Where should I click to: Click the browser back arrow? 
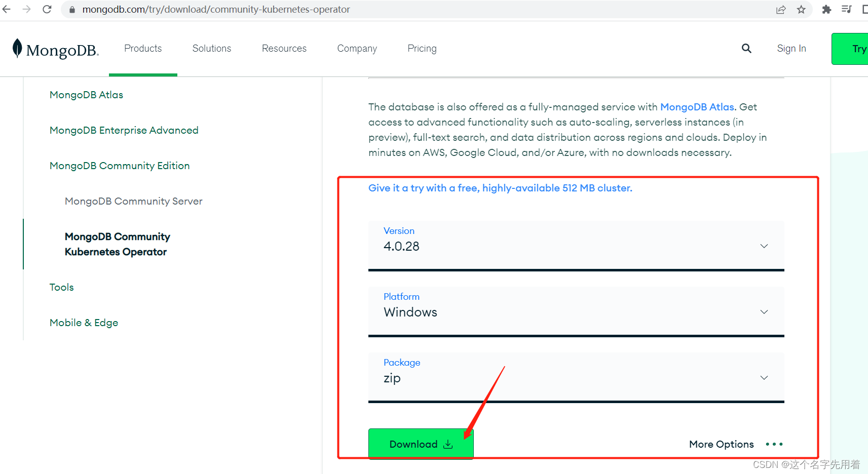click(x=7, y=9)
